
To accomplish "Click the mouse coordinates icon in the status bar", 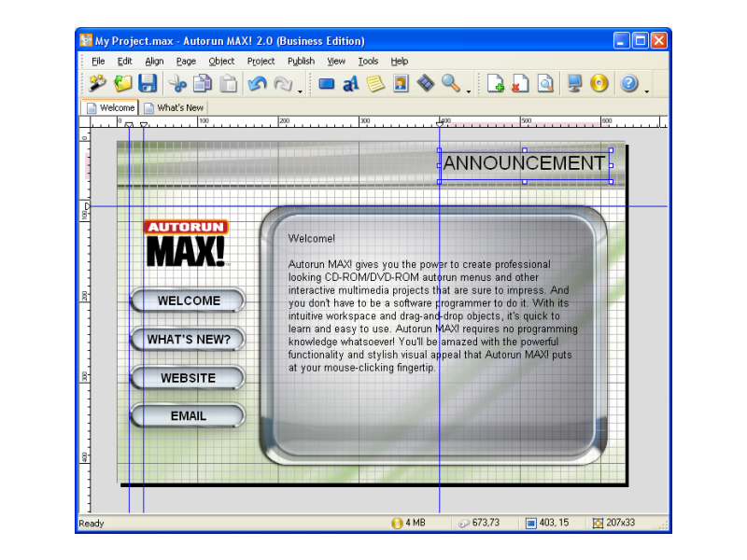I will coord(464,524).
